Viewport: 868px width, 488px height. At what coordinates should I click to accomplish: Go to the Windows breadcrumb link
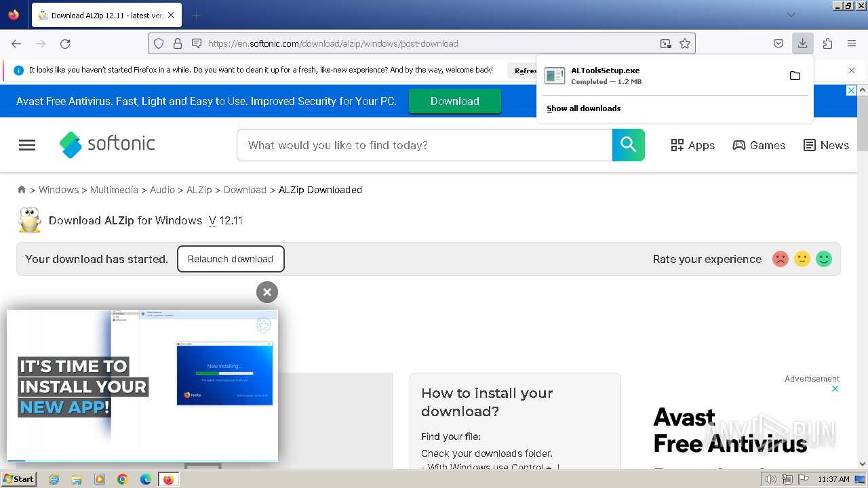tap(58, 190)
